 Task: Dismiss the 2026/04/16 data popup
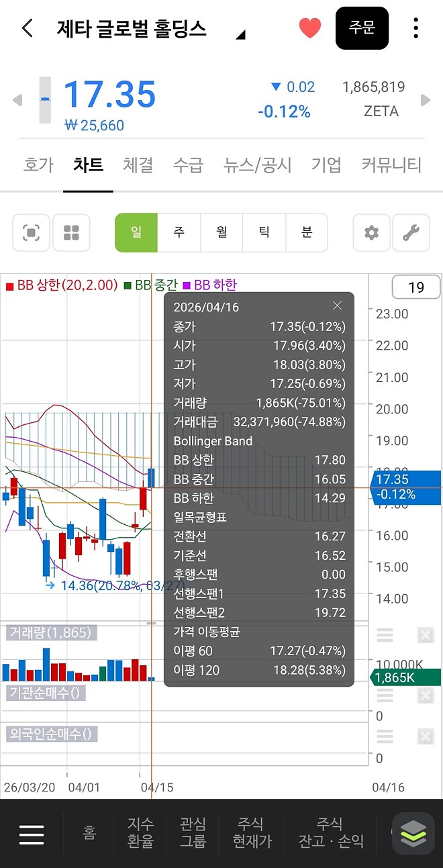click(x=337, y=305)
